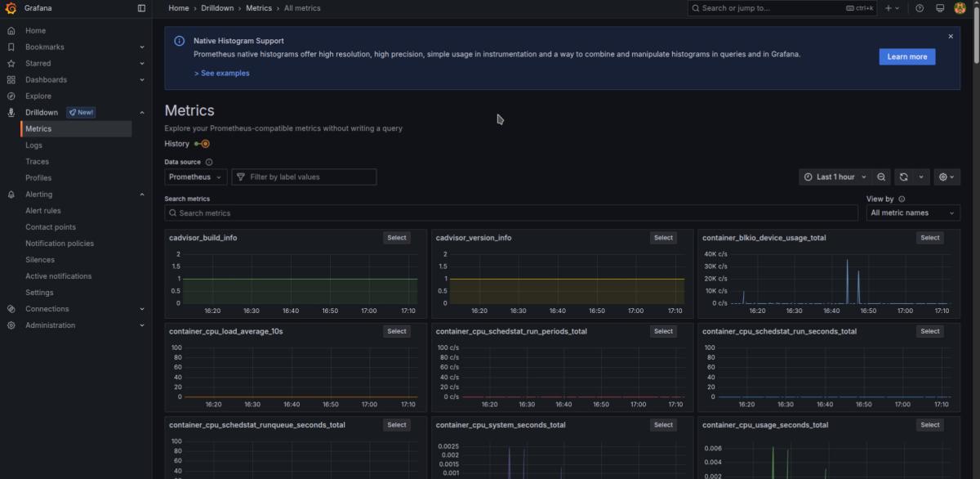Open Settings under Alerting

[39, 292]
